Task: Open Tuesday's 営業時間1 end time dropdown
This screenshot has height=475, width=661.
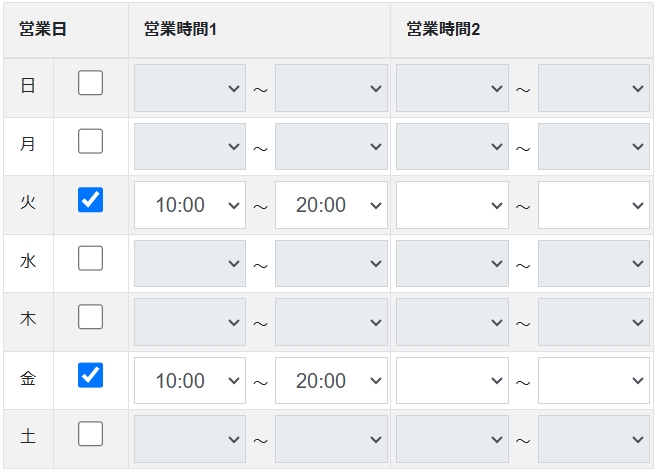Action: point(331,205)
